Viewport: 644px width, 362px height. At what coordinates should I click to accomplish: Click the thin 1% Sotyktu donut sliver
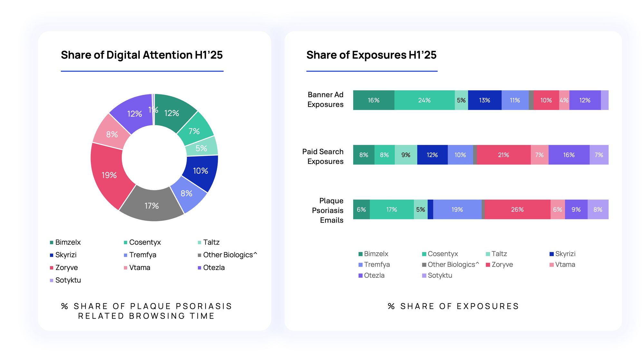[153, 109]
